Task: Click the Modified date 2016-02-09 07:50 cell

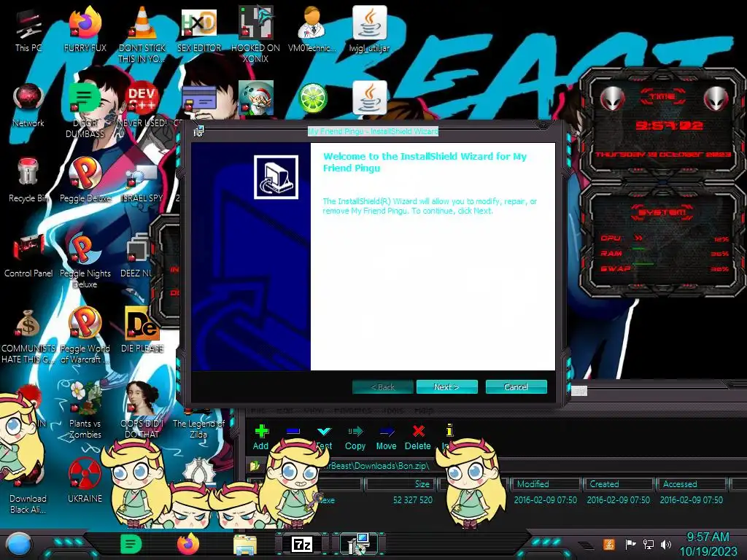Action: point(546,500)
